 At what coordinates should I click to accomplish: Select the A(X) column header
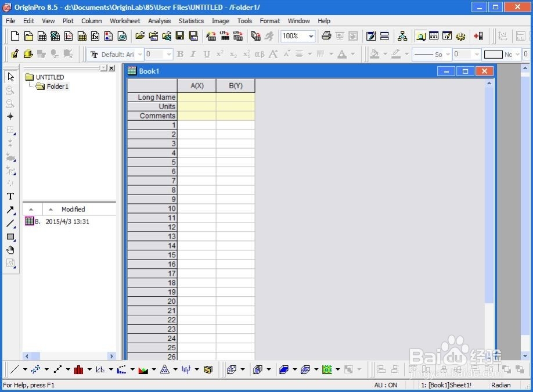tap(197, 86)
